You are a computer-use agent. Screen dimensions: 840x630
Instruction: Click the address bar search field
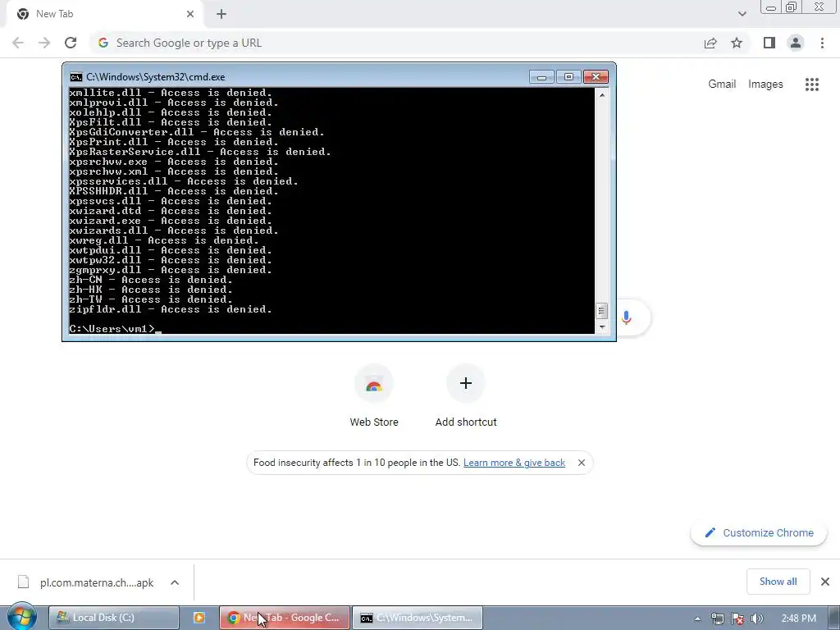coord(396,43)
